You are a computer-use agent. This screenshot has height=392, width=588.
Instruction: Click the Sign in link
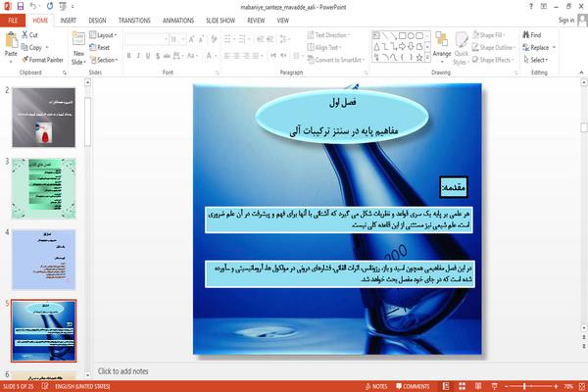565,21
